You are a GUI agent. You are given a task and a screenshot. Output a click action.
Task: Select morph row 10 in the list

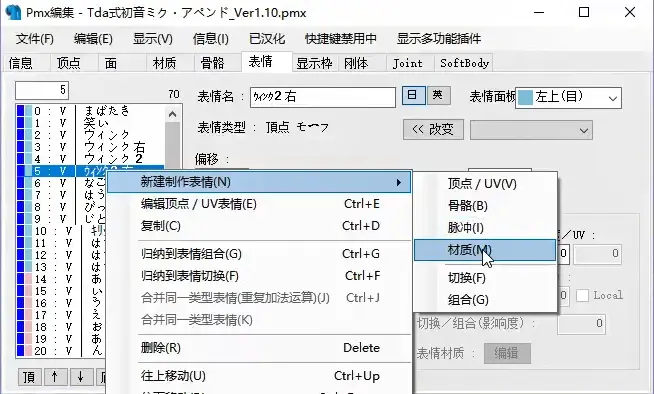(x=61, y=231)
